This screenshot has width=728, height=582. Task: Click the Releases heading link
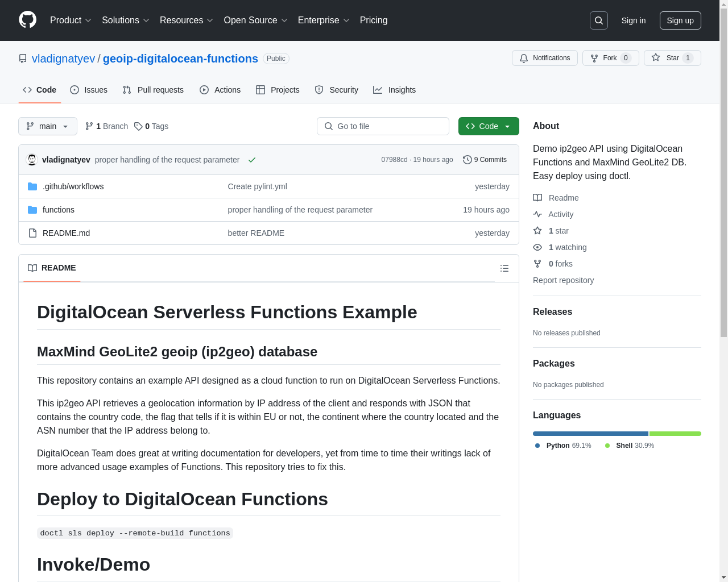tap(552, 311)
